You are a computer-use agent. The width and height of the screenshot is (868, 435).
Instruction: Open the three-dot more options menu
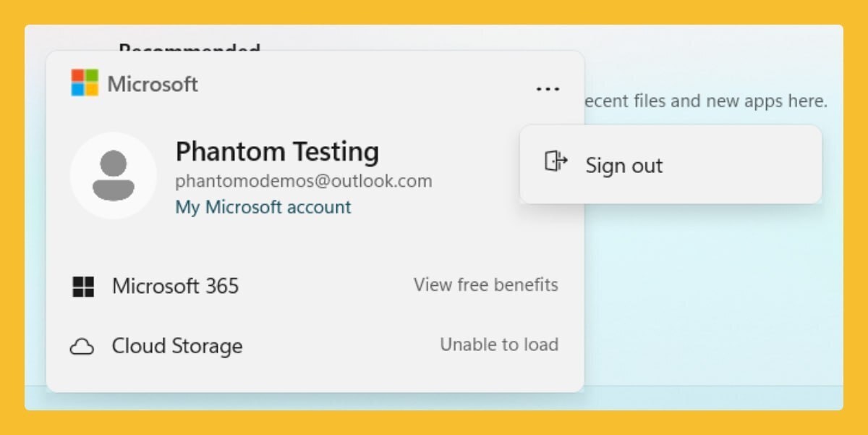(548, 89)
